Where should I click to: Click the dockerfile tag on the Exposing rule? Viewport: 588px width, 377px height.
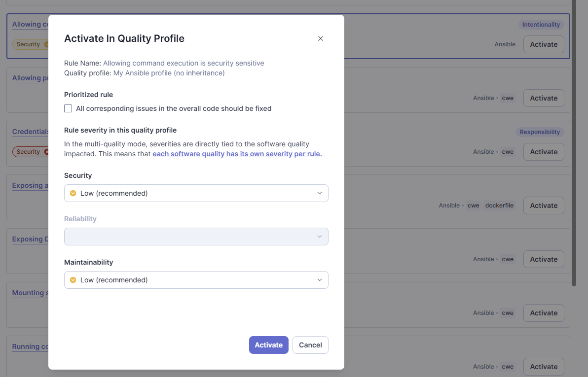pyautogui.click(x=499, y=206)
